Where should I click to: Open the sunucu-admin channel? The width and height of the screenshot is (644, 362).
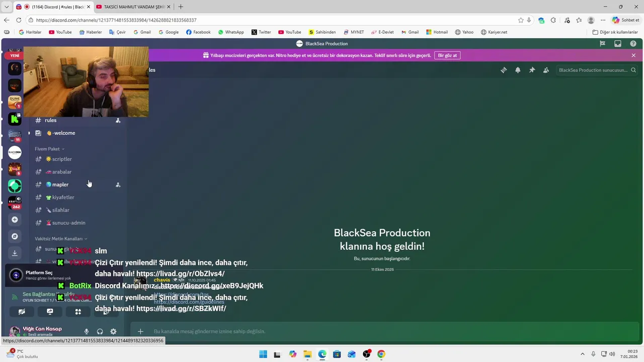tap(77, 223)
